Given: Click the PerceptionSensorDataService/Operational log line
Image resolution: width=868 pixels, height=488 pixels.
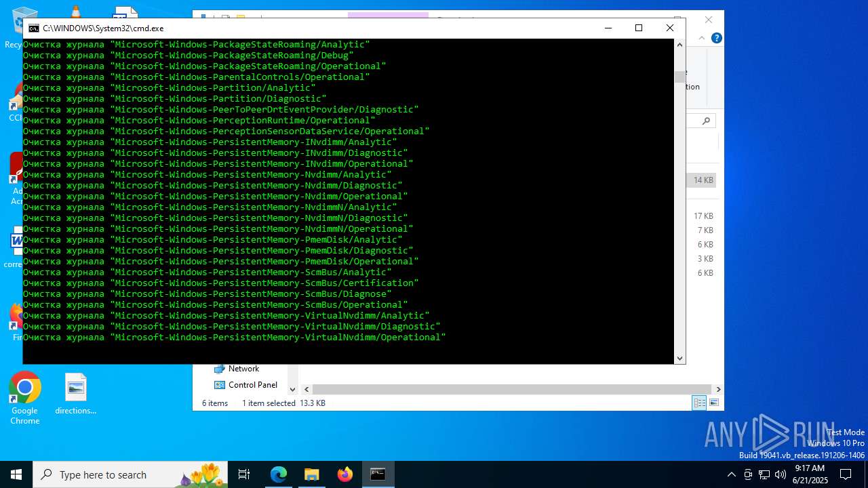Looking at the screenshot, I should 226,131.
